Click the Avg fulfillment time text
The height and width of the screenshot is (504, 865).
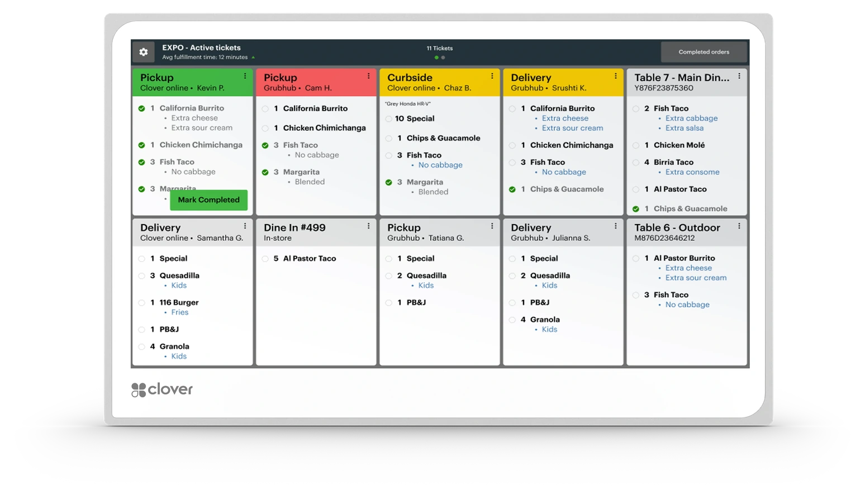coord(205,57)
